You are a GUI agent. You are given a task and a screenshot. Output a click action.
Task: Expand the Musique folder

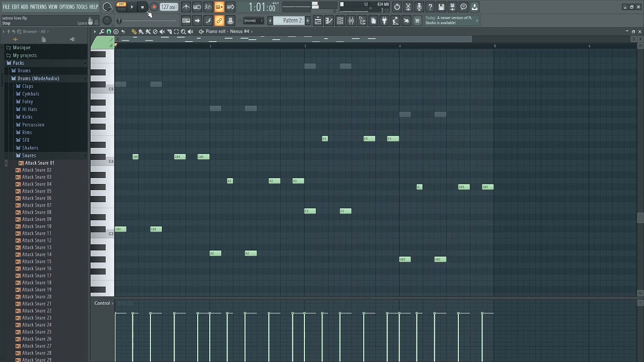pos(21,47)
